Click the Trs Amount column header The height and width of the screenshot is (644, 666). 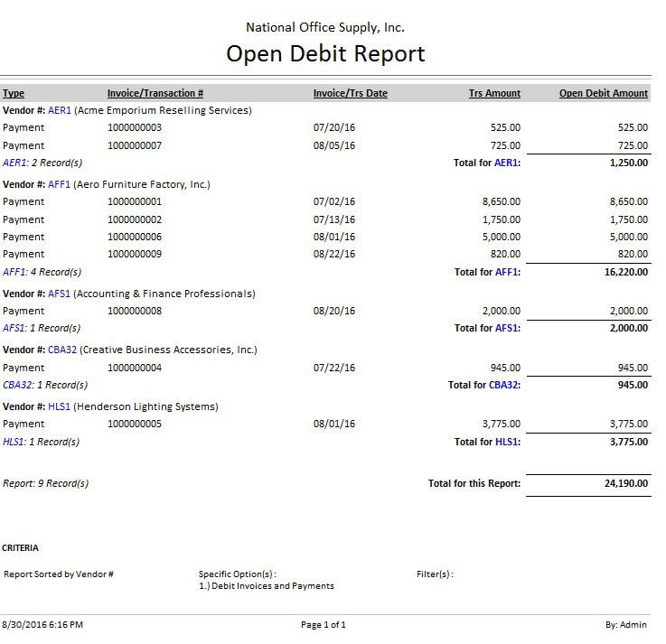[494, 93]
